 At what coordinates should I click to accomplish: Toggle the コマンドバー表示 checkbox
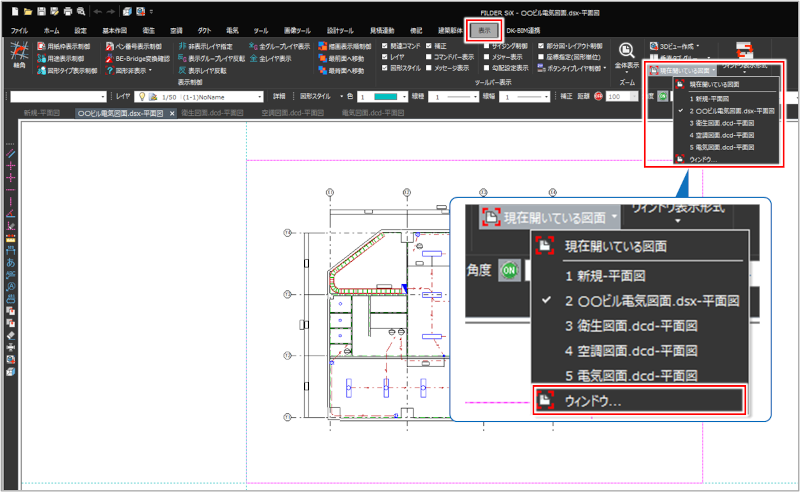pyautogui.click(x=428, y=59)
